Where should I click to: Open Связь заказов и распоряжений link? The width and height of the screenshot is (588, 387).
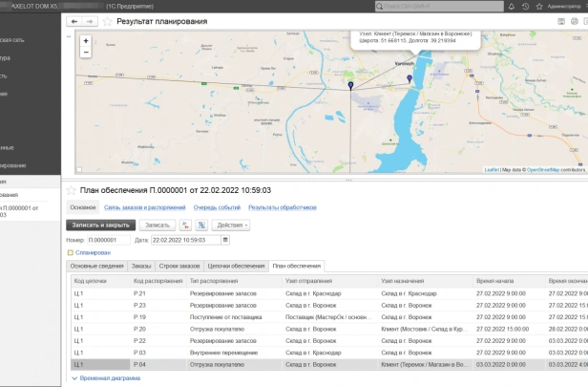pos(145,207)
